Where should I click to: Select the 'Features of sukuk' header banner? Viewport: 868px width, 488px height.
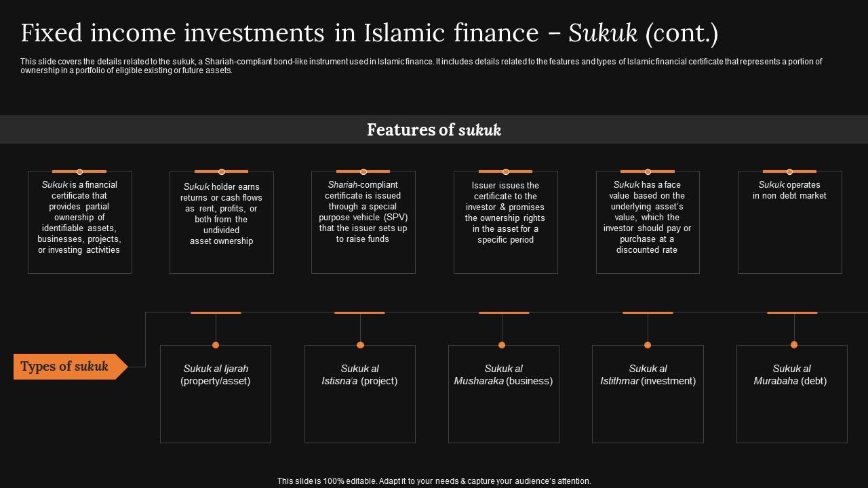pyautogui.click(x=434, y=129)
